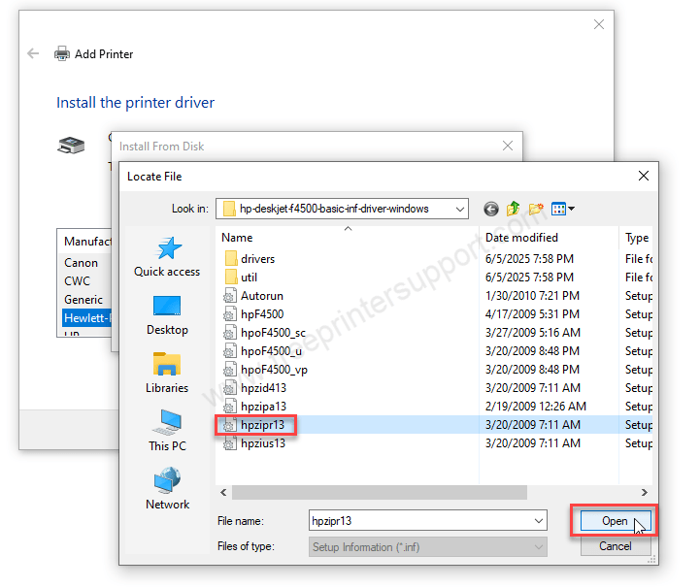
Task: Click back arrow in Add Printer window
Action: point(33,54)
